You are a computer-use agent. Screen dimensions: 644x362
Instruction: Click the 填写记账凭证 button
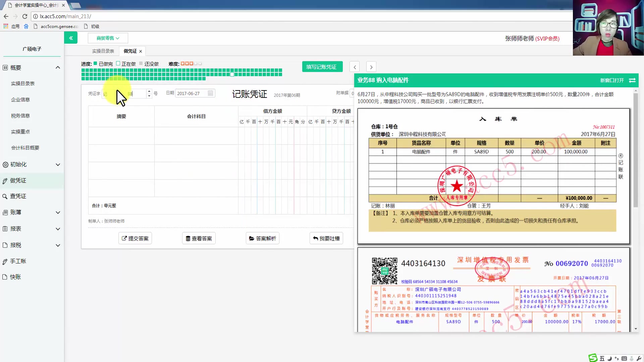pos(322,67)
